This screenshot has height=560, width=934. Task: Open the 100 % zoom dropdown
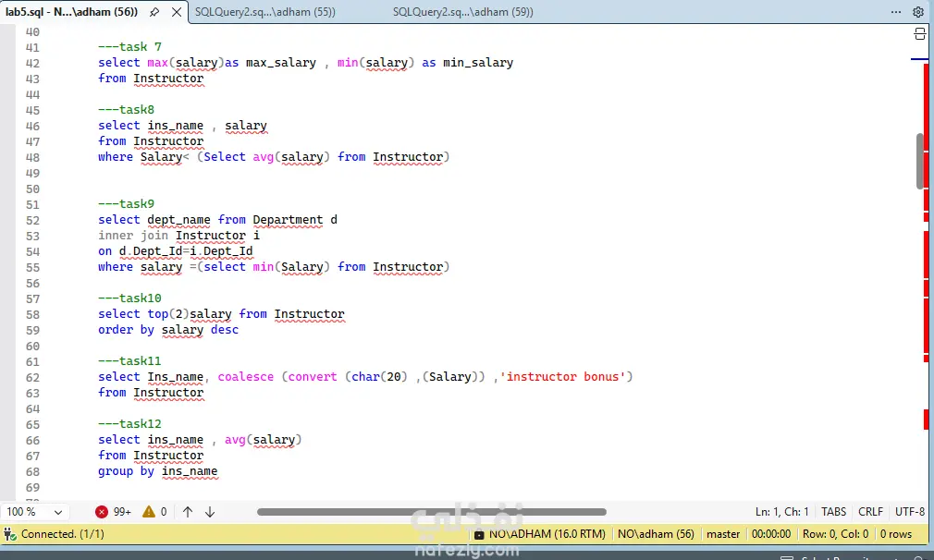[34, 512]
